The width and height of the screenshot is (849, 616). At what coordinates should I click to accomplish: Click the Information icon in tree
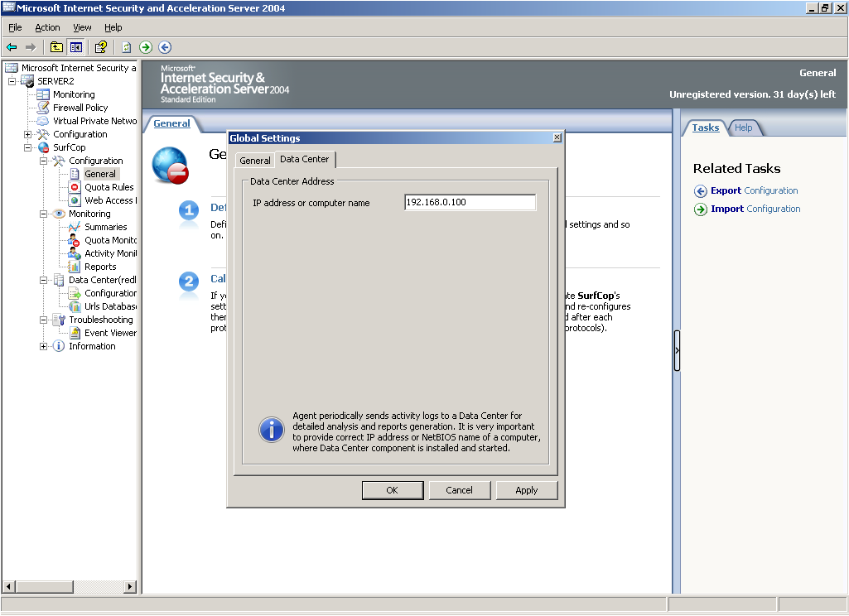(x=59, y=346)
